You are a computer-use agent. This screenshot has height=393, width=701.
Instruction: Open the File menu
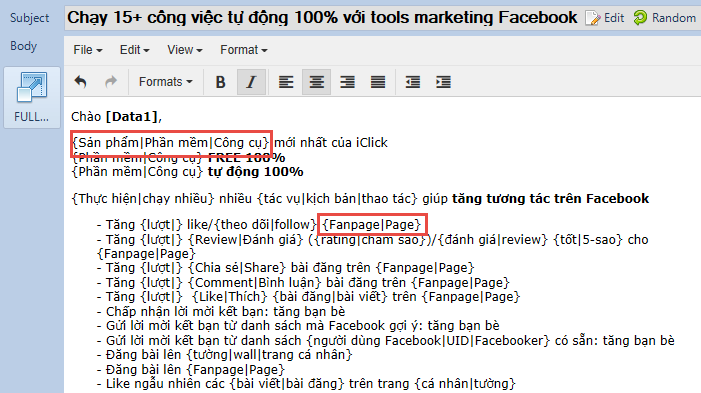(x=88, y=50)
